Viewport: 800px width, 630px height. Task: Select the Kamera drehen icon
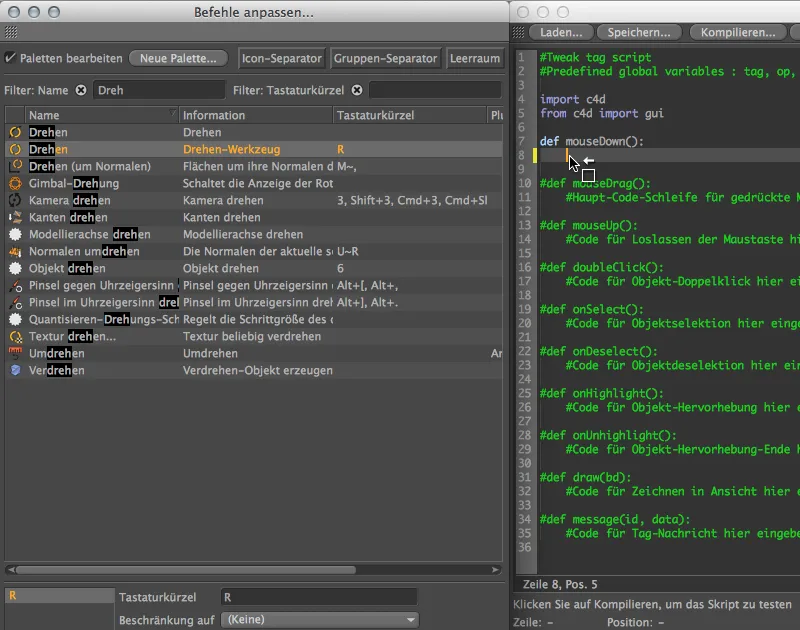(15, 200)
